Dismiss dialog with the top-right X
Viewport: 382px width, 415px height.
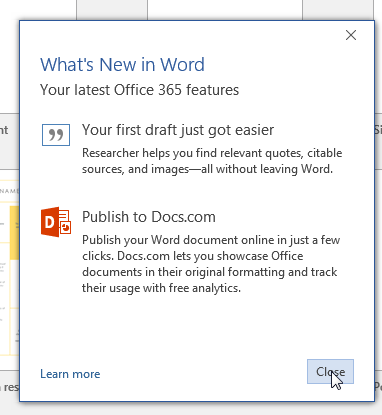point(351,35)
